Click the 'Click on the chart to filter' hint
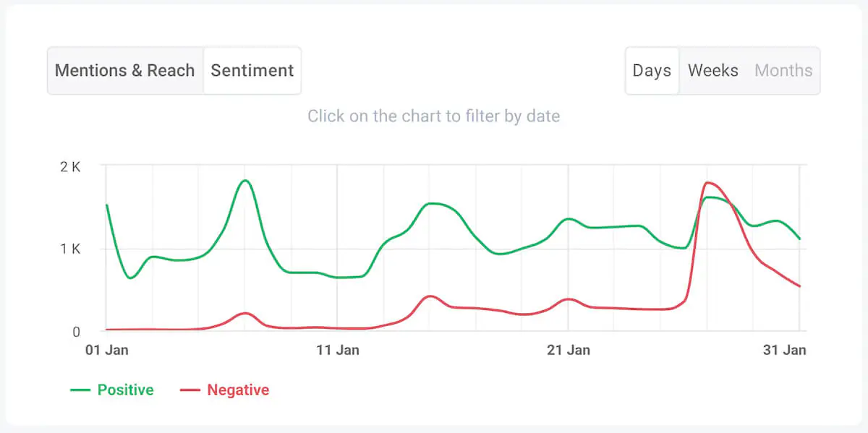The width and height of the screenshot is (868, 433). click(434, 116)
